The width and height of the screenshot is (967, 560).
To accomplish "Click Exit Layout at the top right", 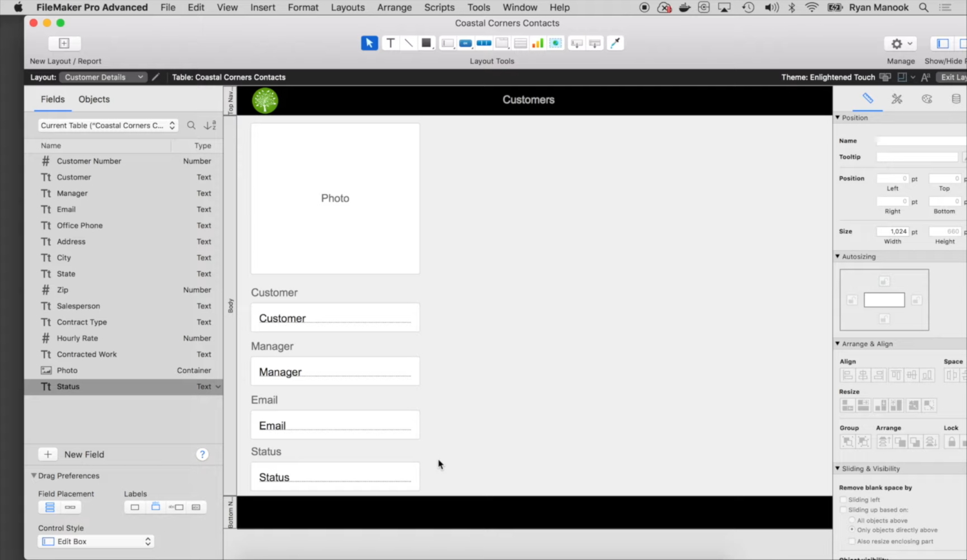I will point(953,77).
